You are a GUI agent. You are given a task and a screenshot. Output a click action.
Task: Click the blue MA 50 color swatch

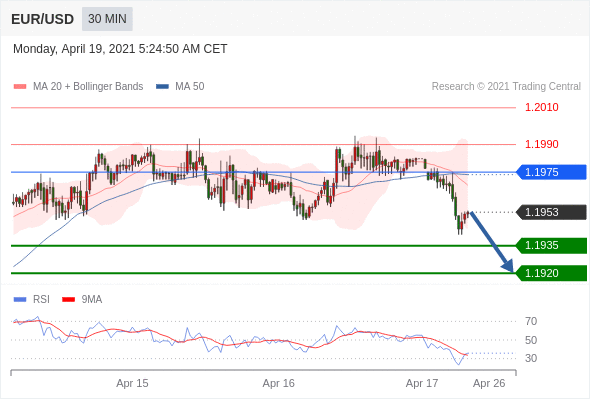point(162,87)
